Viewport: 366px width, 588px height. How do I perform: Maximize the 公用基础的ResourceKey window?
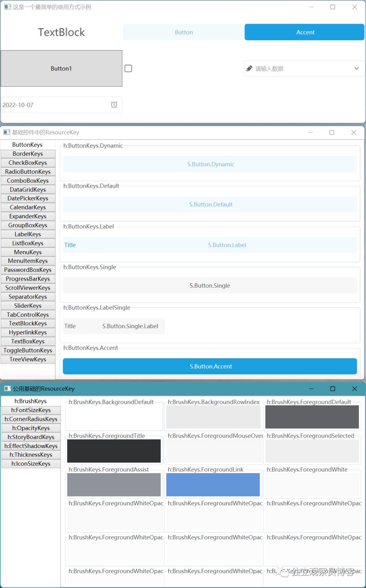tap(332, 389)
